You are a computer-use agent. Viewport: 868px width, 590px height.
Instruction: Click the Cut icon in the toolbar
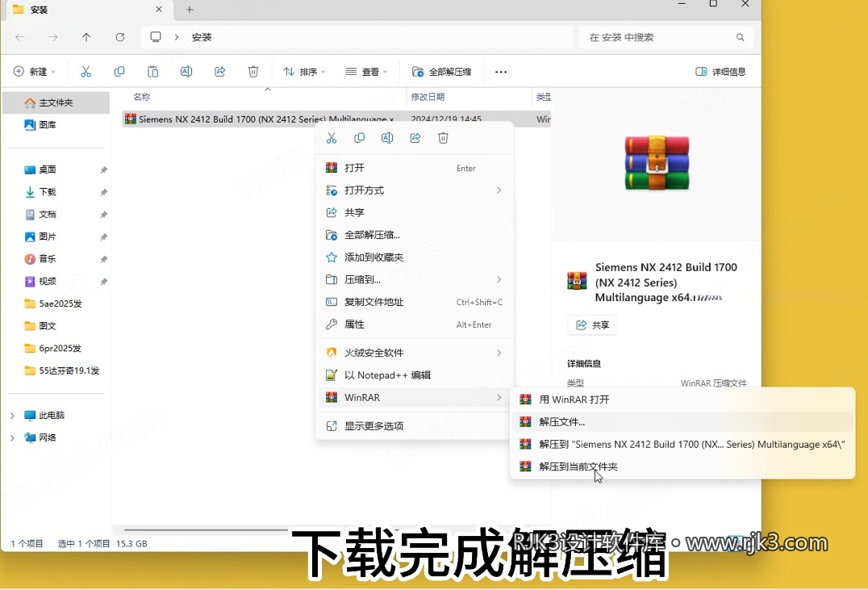point(86,72)
